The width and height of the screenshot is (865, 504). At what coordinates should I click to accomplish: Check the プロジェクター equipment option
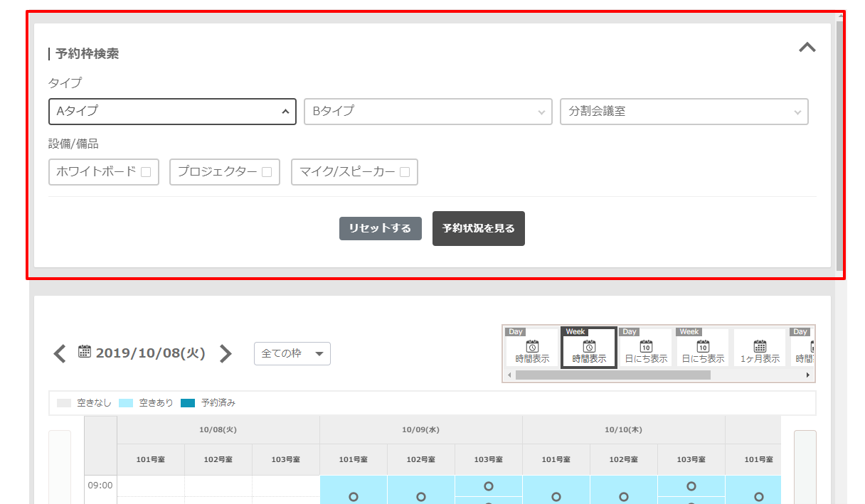[267, 172]
